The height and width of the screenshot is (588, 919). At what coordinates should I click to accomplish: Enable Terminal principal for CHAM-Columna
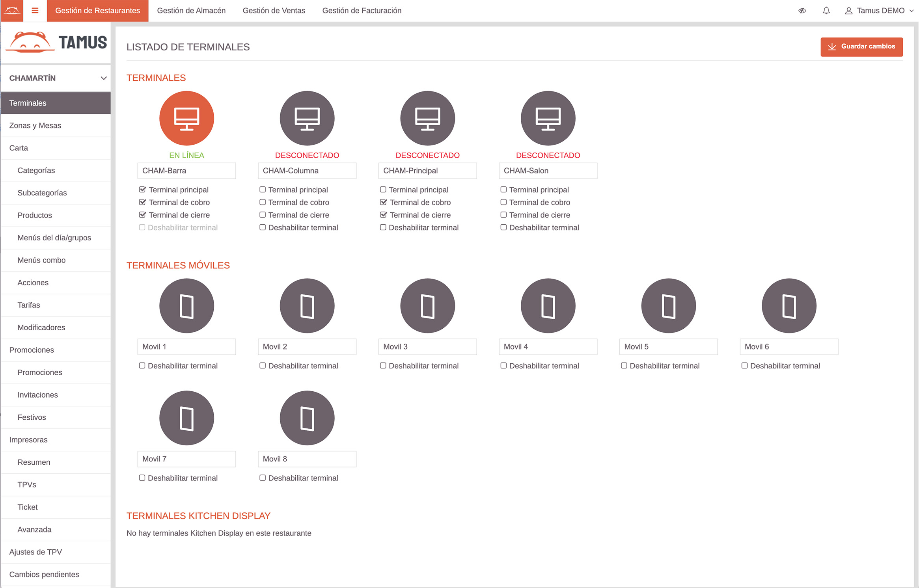pos(263,190)
